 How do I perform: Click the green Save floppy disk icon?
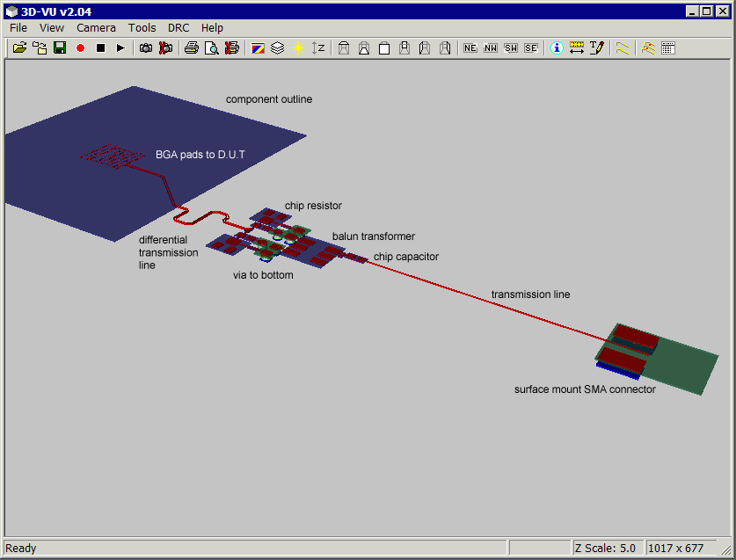point(60,47)
